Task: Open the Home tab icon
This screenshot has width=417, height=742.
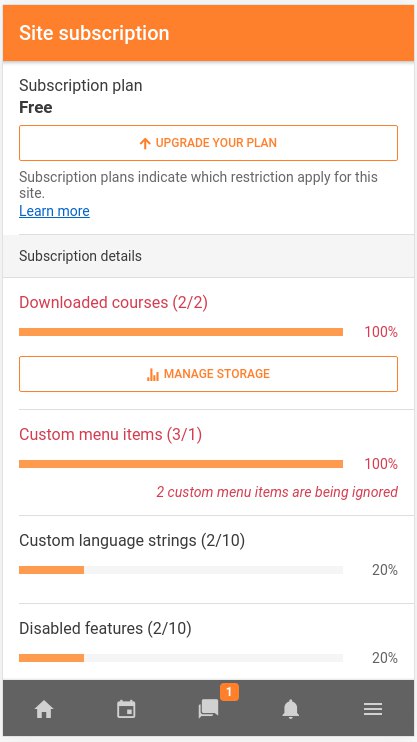Action: 44,709
